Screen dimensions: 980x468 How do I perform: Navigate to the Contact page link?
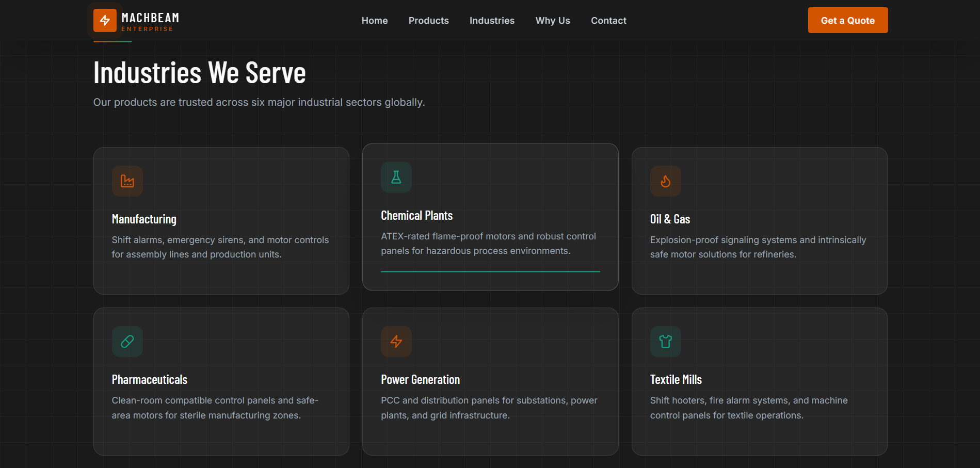click(608, 21)
